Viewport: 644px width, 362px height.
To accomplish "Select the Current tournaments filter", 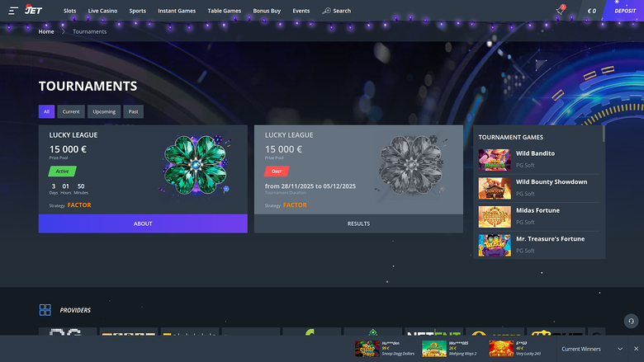I will click(x=71, y=111).
